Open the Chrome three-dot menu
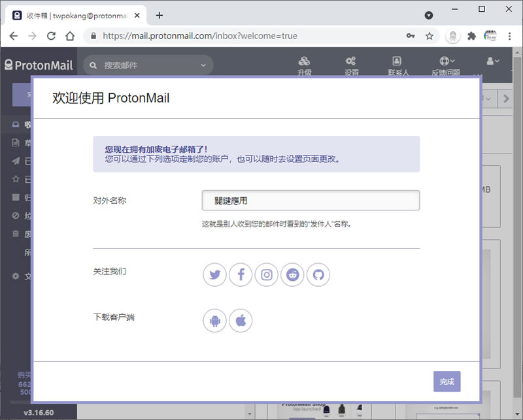This screenshot has height=420, width=523. point(509,36)
